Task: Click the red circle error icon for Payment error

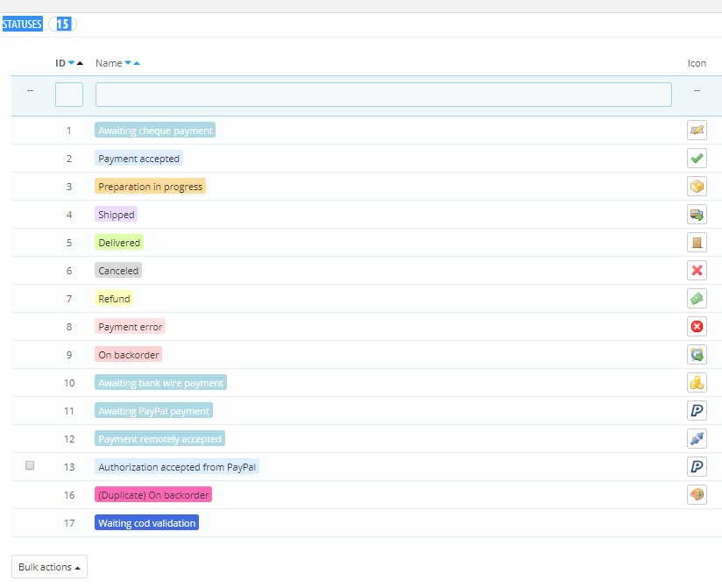Action: click(697, 327)
